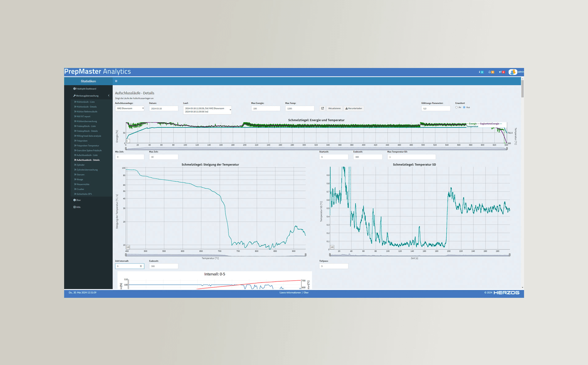
Task: Click the arrows icon beside Stanzen
Action: (x=75, y=174)
